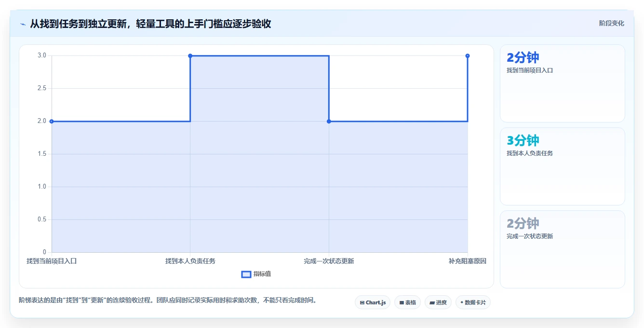Click the x-axis label 找到当前项目入口
This screenshot has height=328, width=644.
(52, 261)
